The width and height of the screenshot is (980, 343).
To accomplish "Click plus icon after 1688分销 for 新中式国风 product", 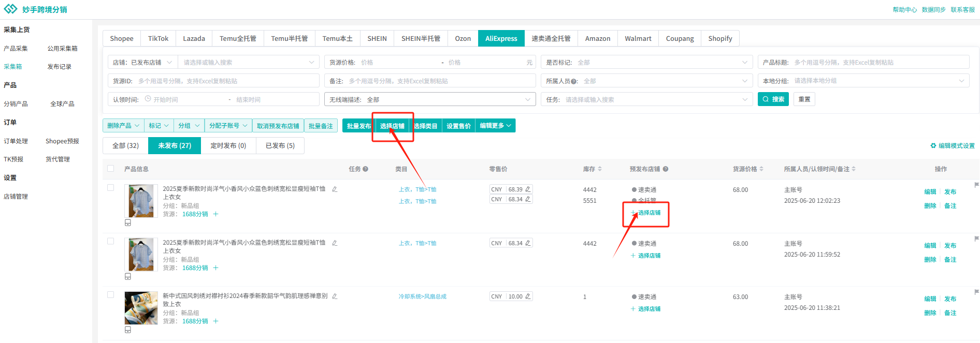I will (x=216, y=321).
